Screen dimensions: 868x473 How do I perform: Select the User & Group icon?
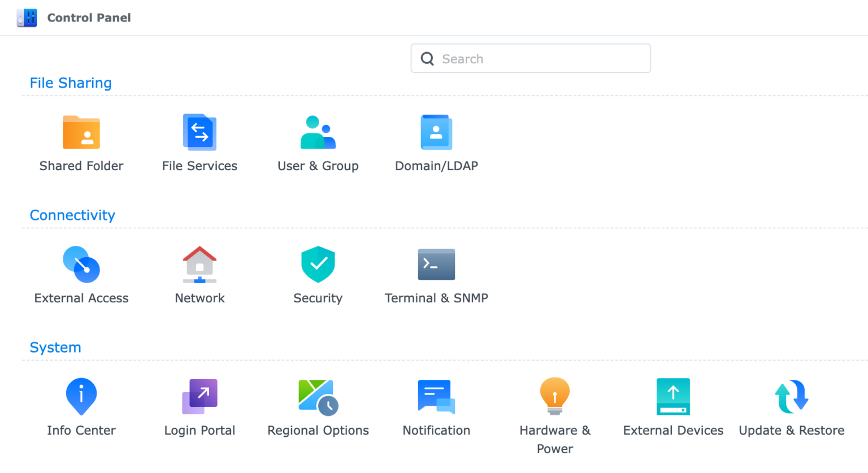point(318,133)
